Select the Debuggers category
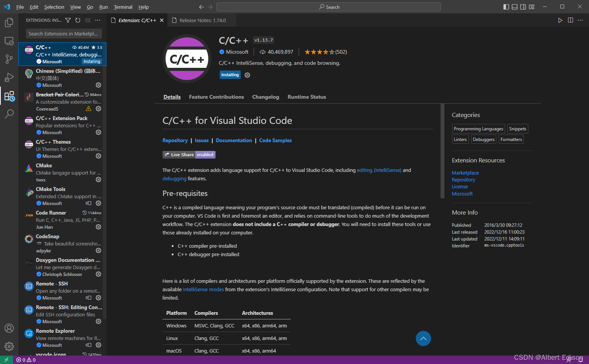Screen dimensions: 589x364 pyautogui.click(x=483, y=140)
